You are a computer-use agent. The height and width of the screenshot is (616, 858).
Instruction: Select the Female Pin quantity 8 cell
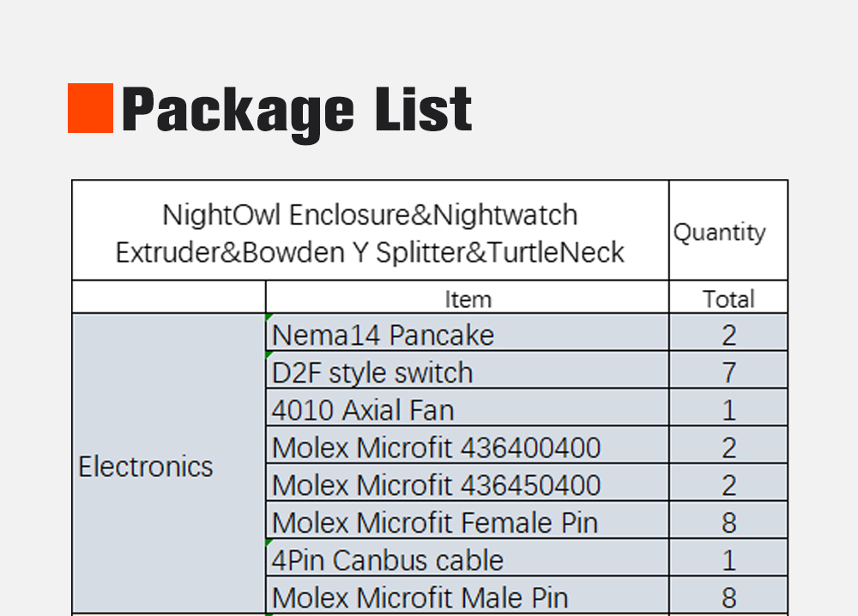pyautogui.click(x=728, y=522)
